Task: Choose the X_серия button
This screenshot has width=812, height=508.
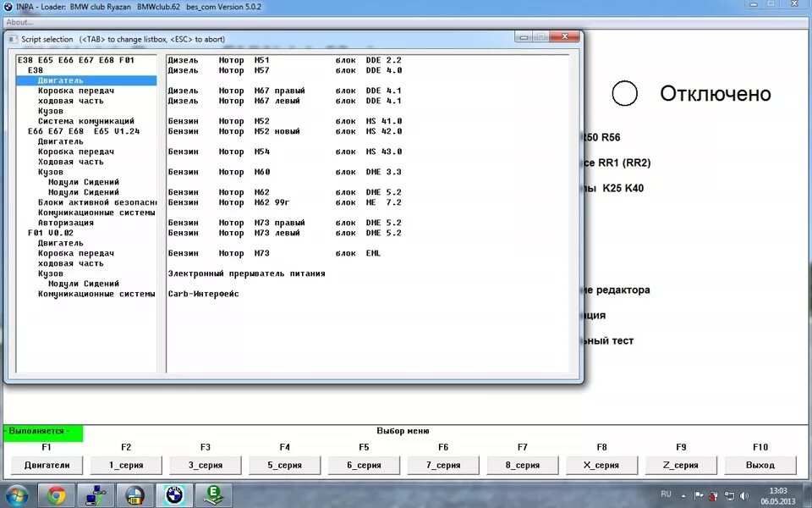Action: coord(601,465)
